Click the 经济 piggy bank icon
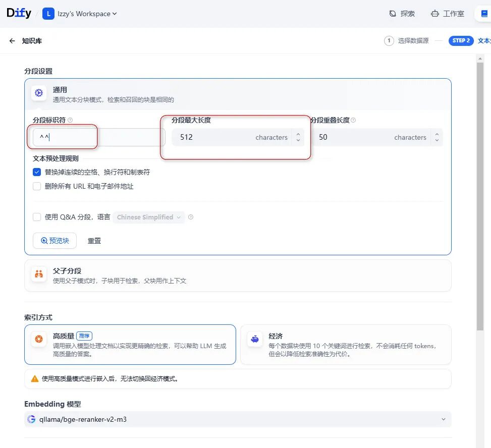 [x=255, y=339]
